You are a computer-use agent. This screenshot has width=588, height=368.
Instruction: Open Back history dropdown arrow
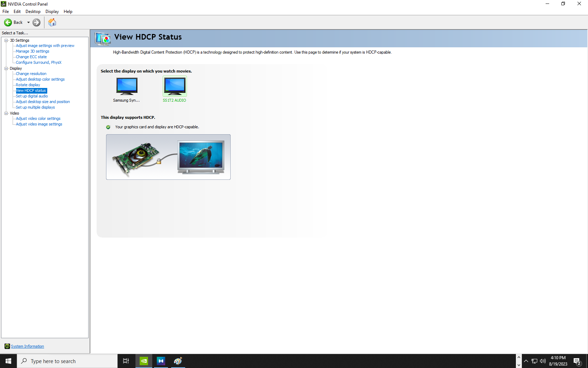pyautogui.click(x=28, y=22)
